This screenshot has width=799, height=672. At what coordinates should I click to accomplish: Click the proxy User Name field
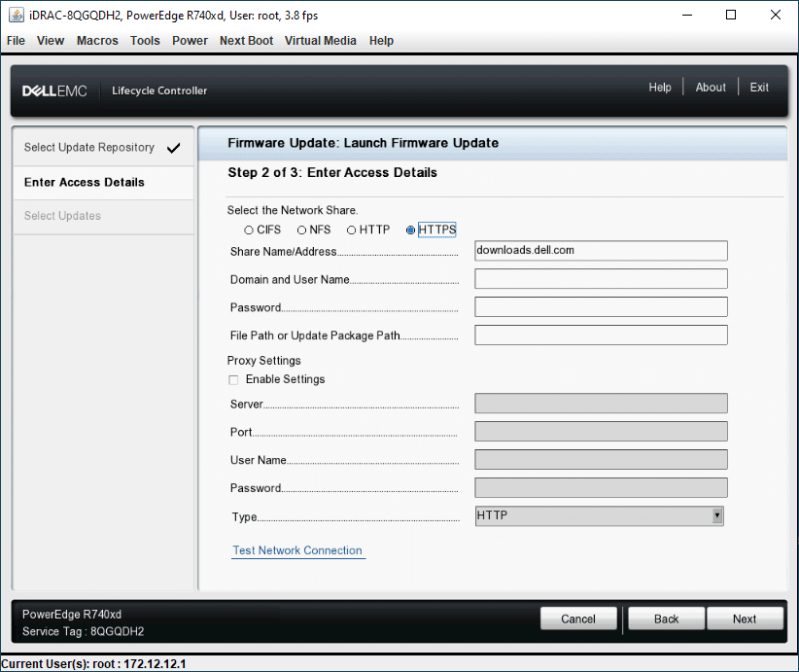601,459
